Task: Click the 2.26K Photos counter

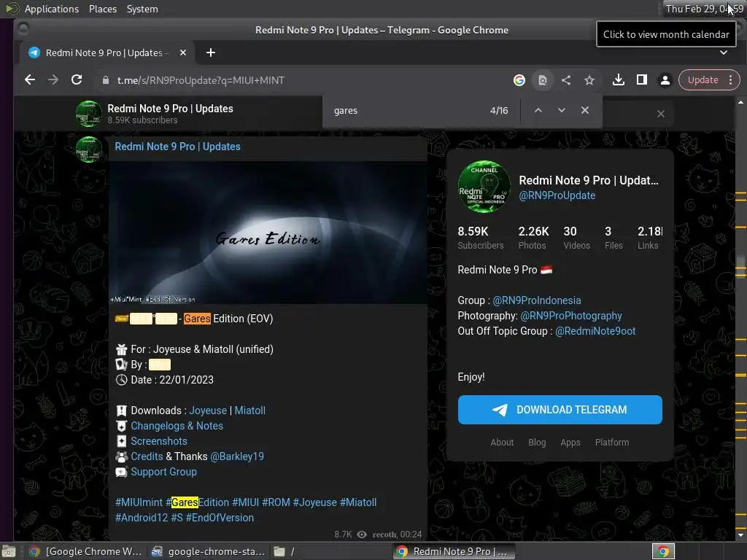Action: 533,237
